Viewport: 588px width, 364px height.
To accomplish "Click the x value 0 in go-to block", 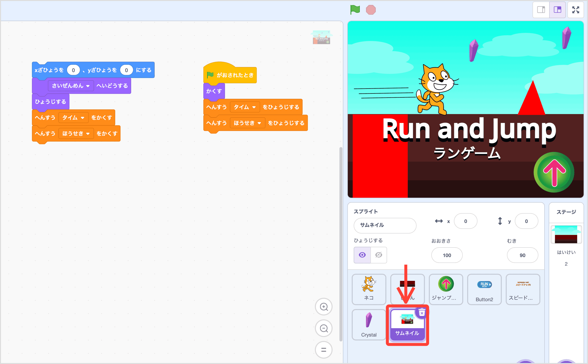I will 73,70.
